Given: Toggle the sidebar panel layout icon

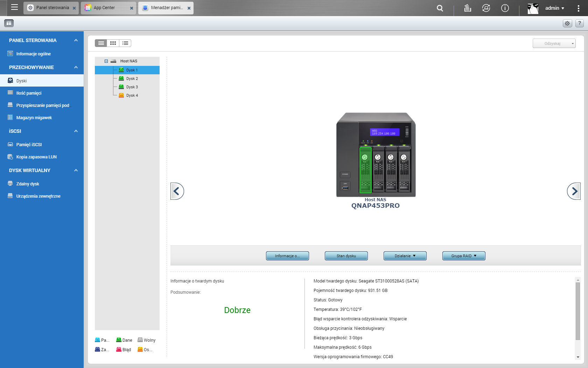Looking at the screenshot, I should pos(9,23).
